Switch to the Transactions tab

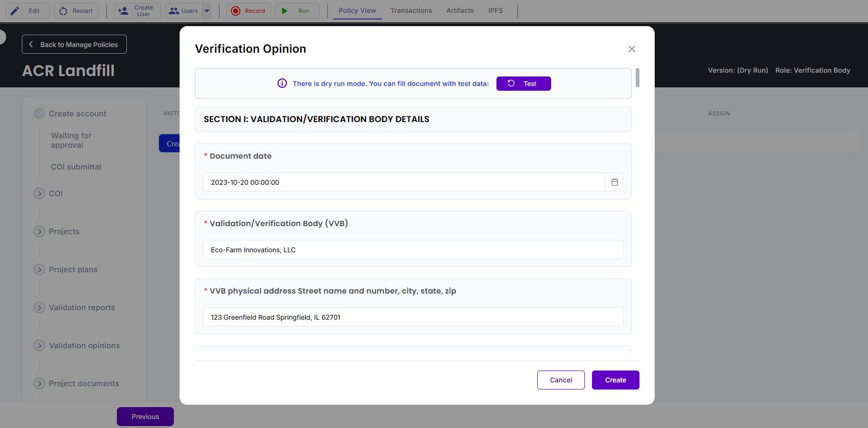[411, 10]
